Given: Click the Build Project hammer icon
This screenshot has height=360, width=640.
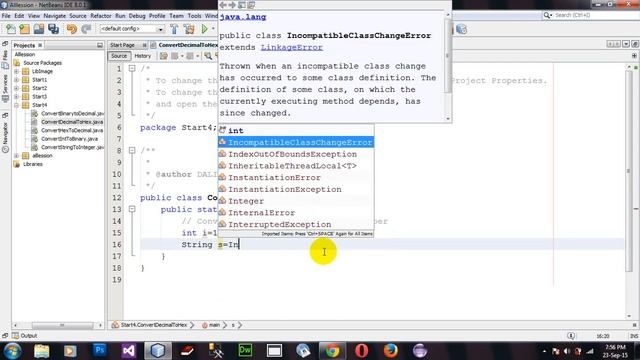Looking at the screenshot, I should coord(174,29).
